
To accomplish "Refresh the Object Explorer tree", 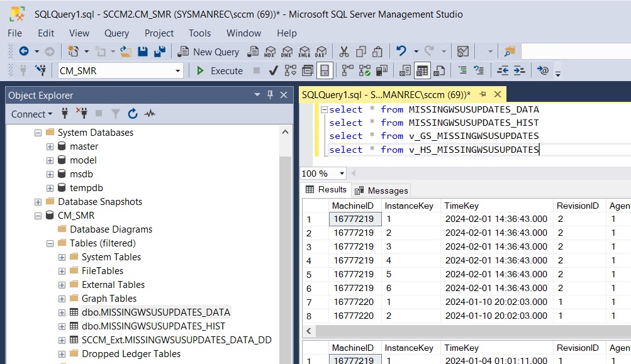I will click(132, 114).
